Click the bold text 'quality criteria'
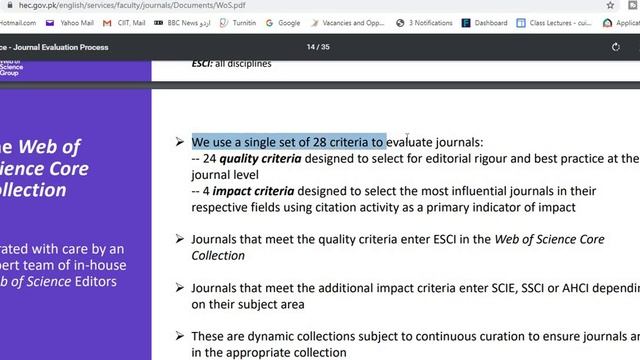 tap(260, 158)
